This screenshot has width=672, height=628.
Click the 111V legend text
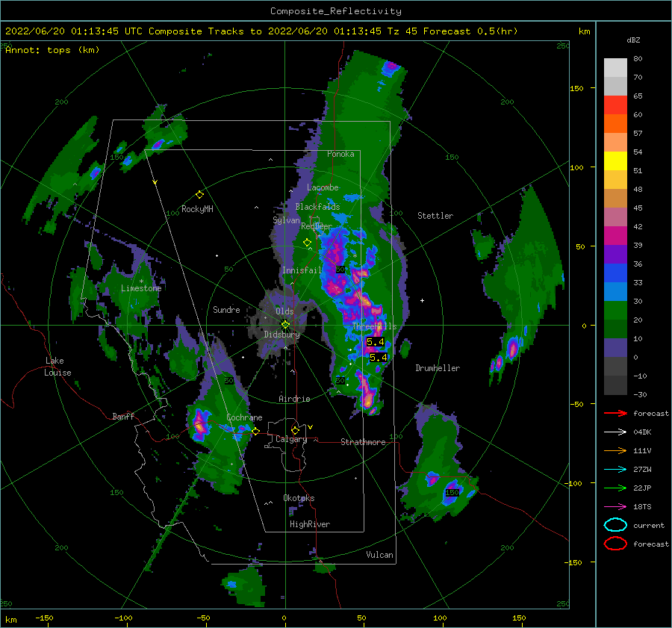pyautogui.click(x=642, y=450)
